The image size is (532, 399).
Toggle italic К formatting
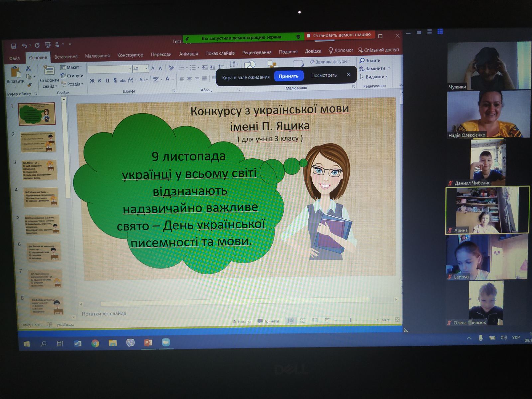[100, 81]
